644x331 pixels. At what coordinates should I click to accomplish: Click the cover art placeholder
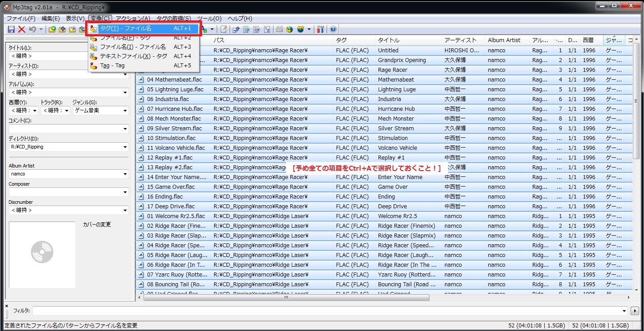tap(42, 255)
